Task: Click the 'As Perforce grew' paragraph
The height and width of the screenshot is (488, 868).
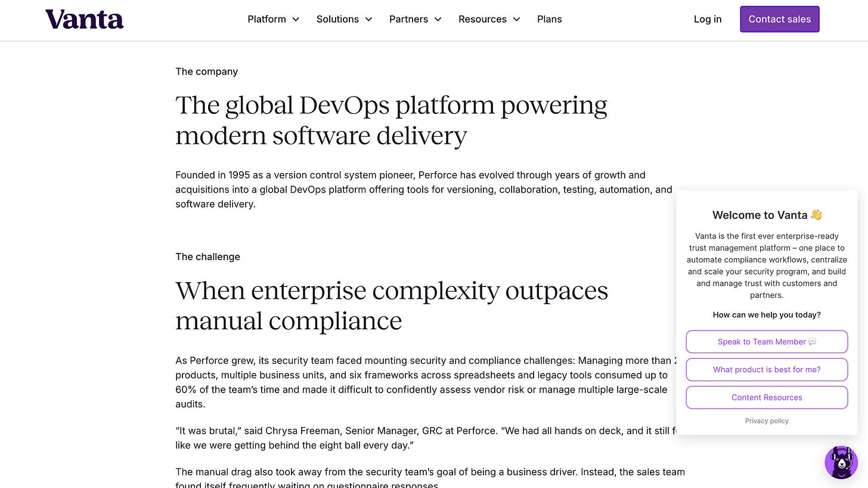Action: pos(426,382)
